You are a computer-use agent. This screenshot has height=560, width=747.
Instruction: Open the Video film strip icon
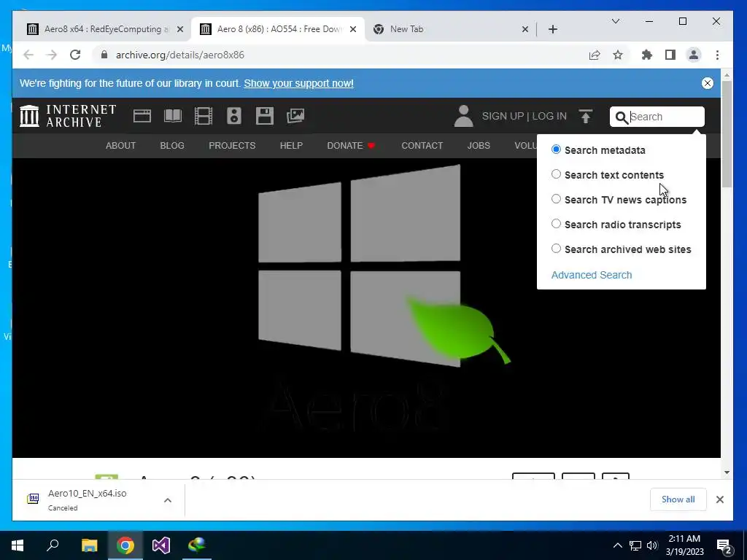204,116
